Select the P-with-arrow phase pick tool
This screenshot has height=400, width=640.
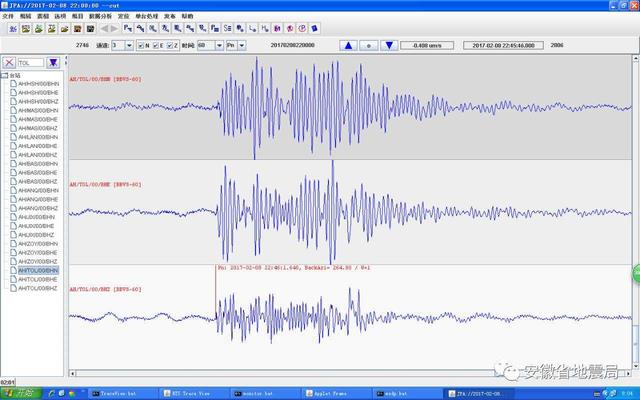click(128, 29)
